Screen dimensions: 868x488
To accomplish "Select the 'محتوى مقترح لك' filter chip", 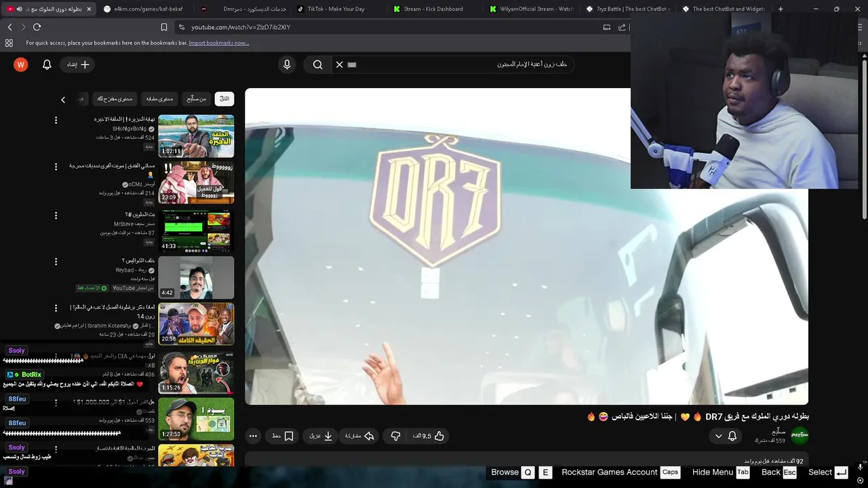I will tap(115, 99).
